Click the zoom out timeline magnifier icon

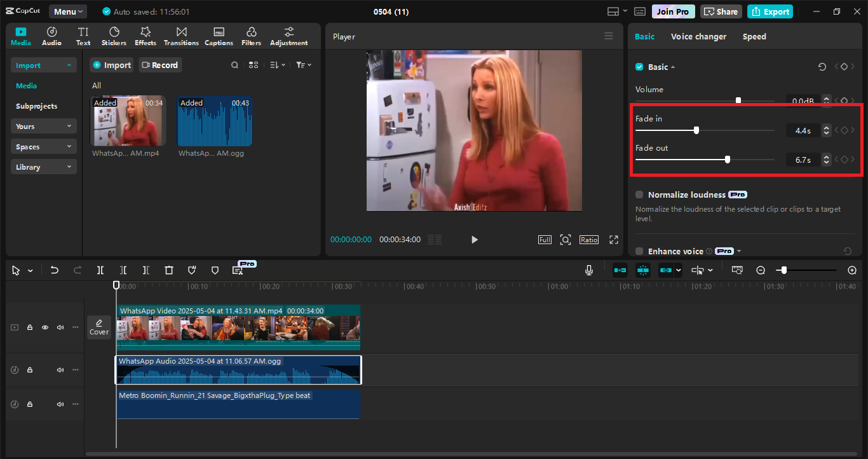click(761, 270)
